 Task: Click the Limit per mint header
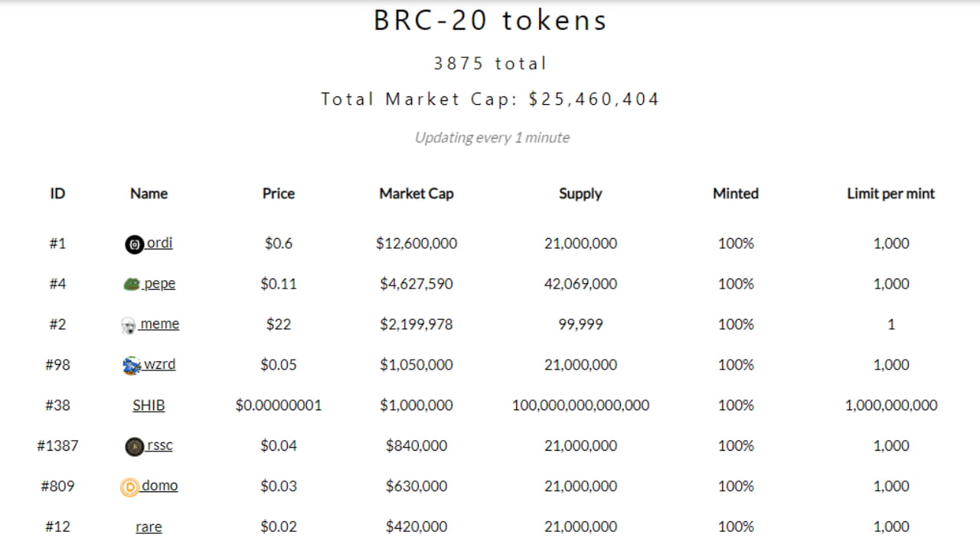890,194
